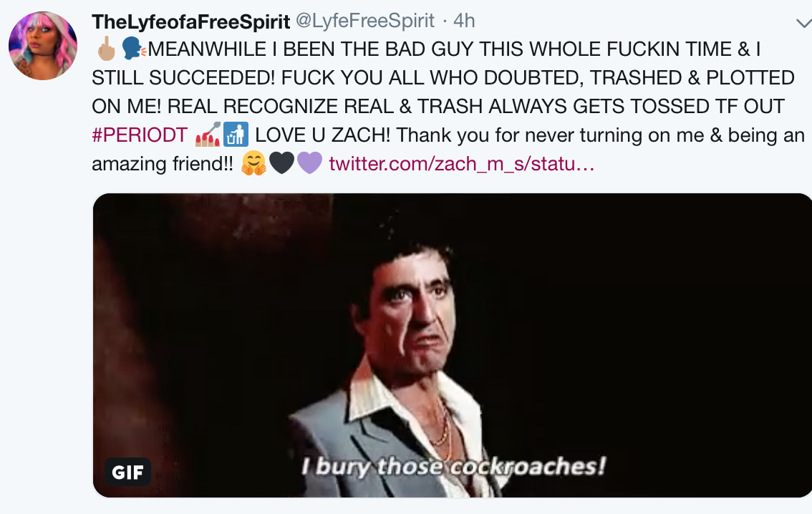812x514 pixels.
Task: Click the 4h tweet timestamp
Action: pos(464,21)
